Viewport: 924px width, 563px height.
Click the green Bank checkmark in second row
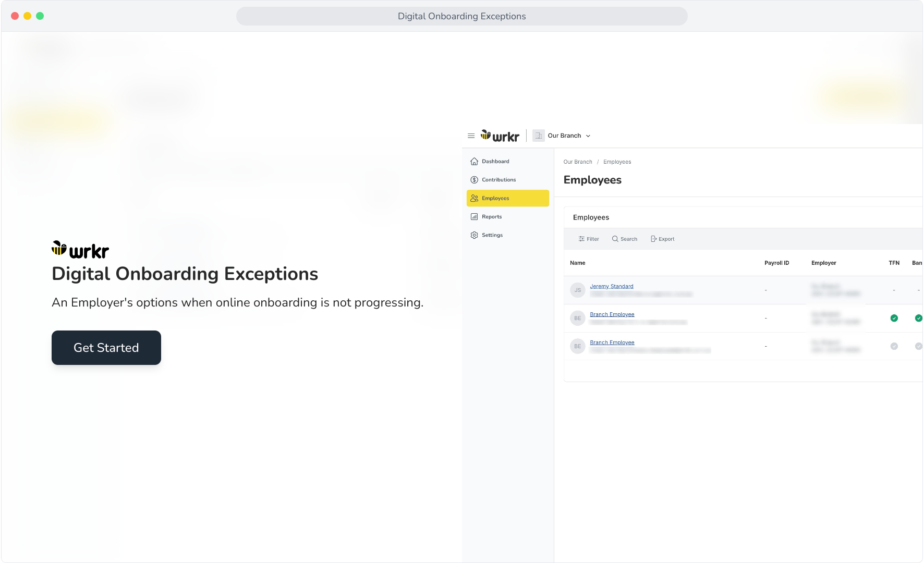(x=918, y=318)
